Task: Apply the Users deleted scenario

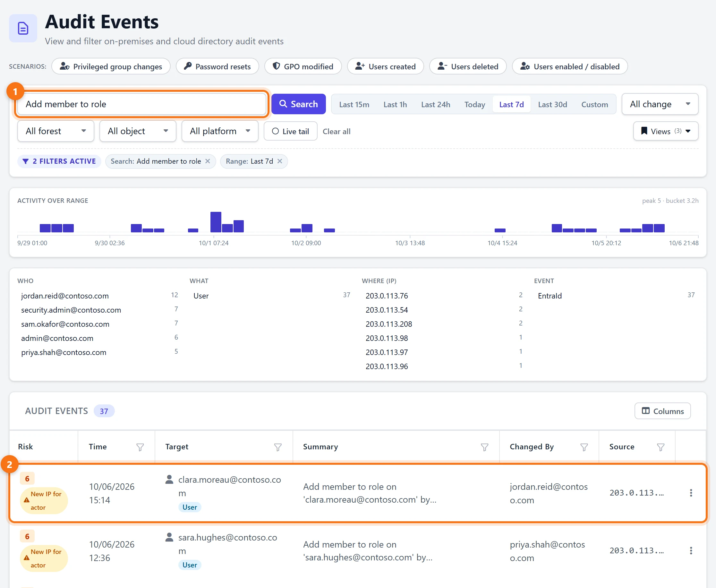Action: click(468, 66)
